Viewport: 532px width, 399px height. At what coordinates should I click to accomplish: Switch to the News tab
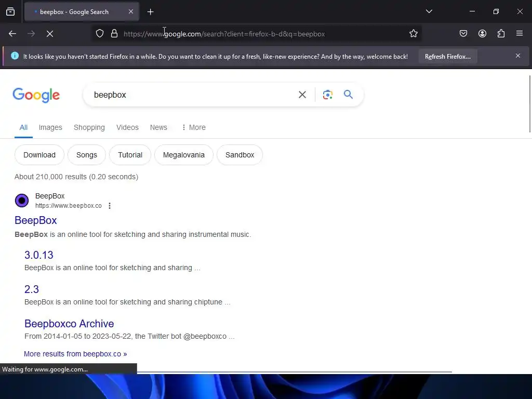click(158, 128)
